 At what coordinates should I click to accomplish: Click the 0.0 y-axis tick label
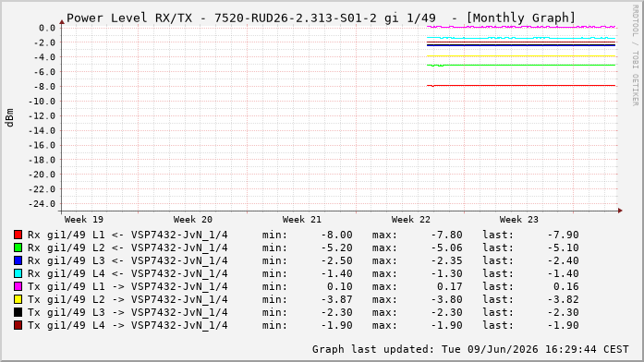click(x=47, y=28)
